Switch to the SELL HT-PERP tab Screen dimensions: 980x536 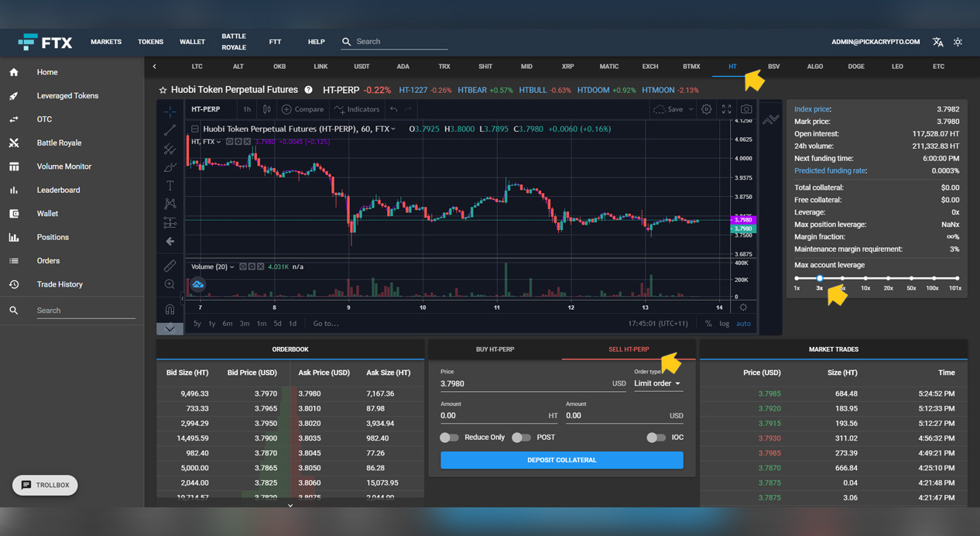629,349
